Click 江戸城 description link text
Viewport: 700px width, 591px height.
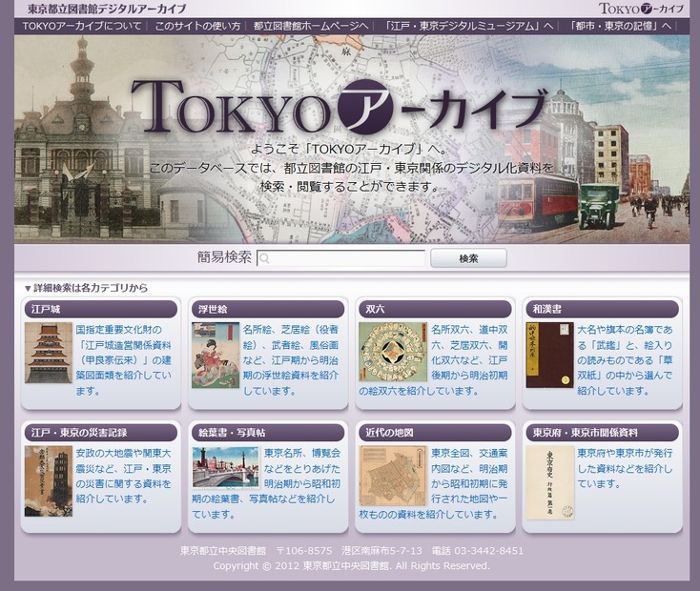(x=123, y=360)
